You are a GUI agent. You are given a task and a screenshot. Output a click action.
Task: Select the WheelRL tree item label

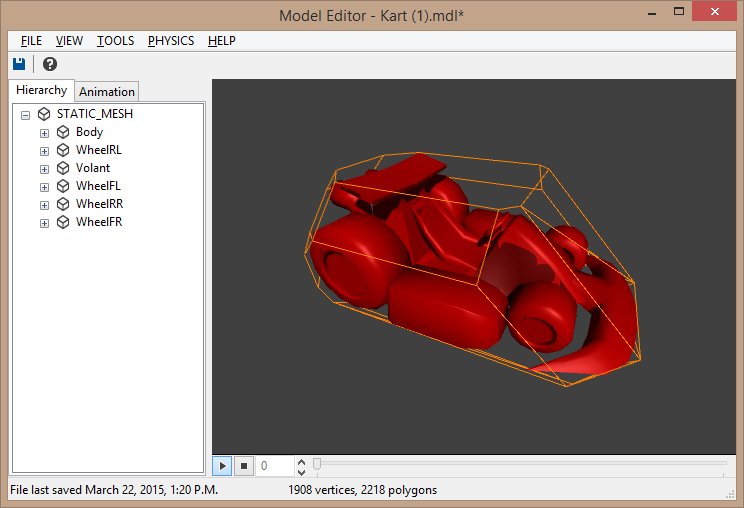click(x=99, y=150)
